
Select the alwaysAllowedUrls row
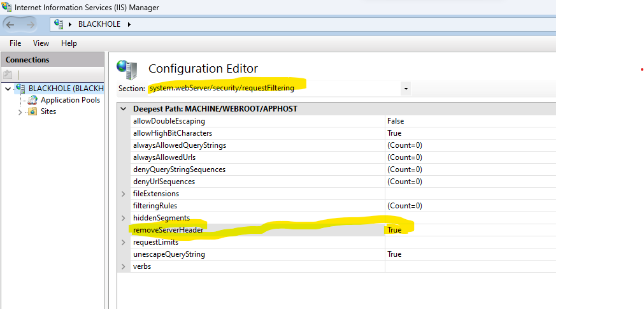(343, 157)
